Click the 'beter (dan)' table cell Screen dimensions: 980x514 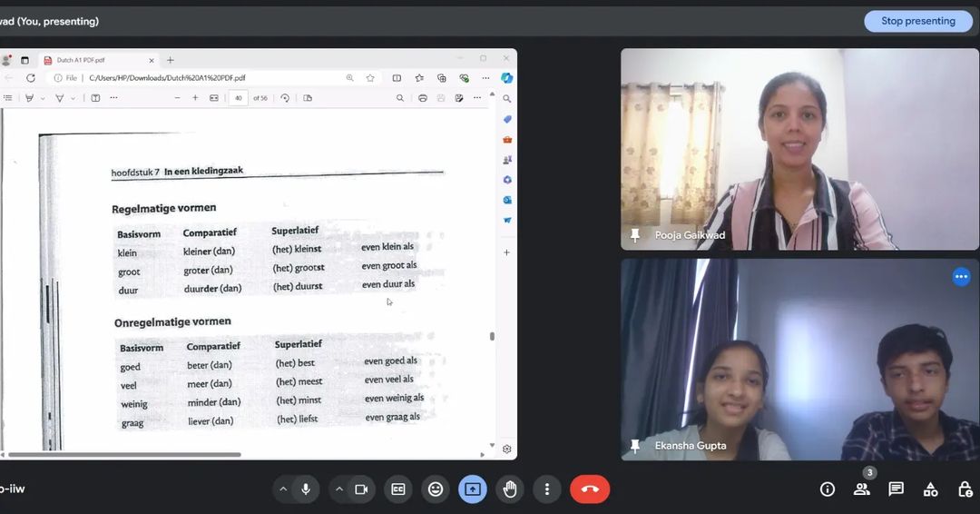210,364
